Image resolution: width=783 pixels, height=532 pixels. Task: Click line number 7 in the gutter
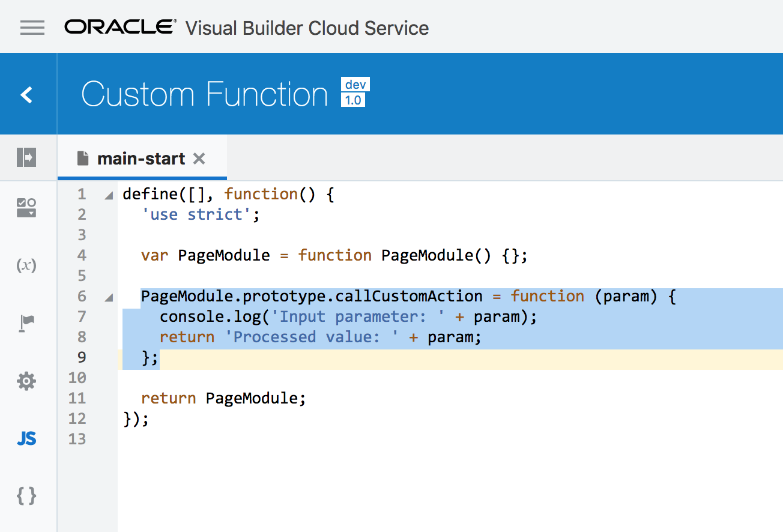[81, 316]
